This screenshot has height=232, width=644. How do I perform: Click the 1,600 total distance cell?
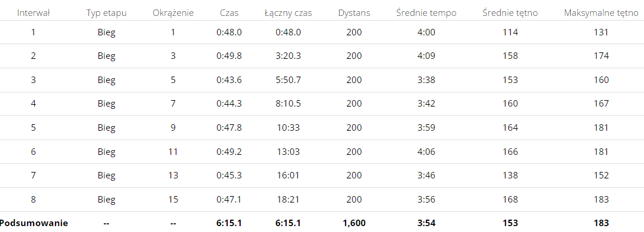click(x=354, y=223)
